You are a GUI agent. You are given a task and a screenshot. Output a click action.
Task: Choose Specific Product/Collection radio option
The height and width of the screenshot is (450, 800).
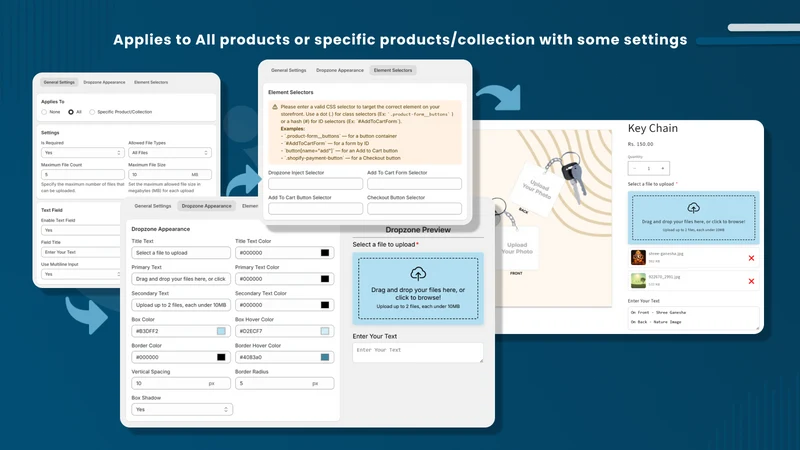[92, 112]
